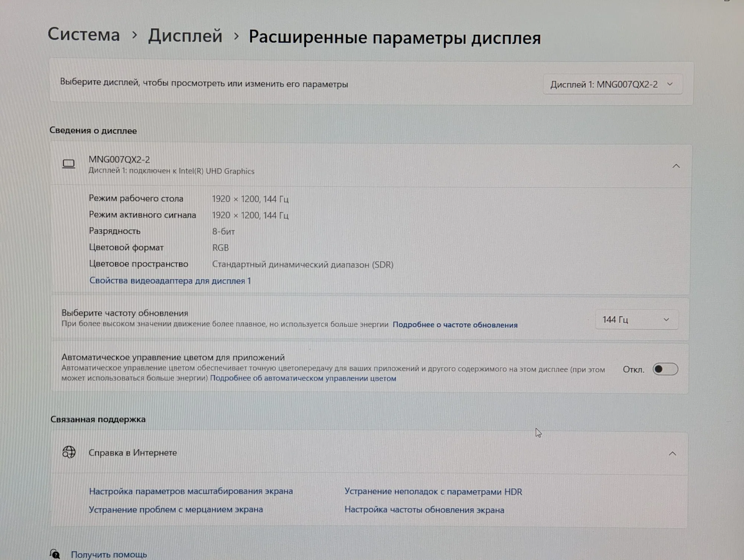The image size is (744, 560).
Task: Open Свойства видеоадаптера для дисплея 1
Action: coord(170,281)
